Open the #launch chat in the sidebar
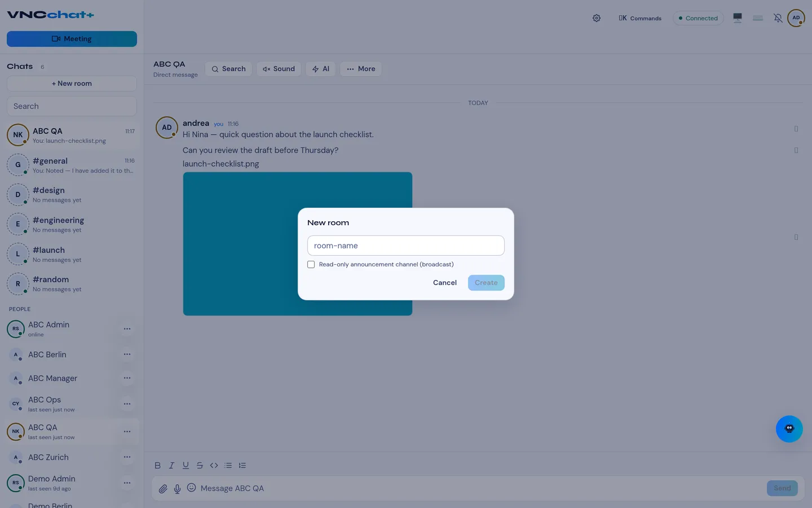 tap(72, 254)
